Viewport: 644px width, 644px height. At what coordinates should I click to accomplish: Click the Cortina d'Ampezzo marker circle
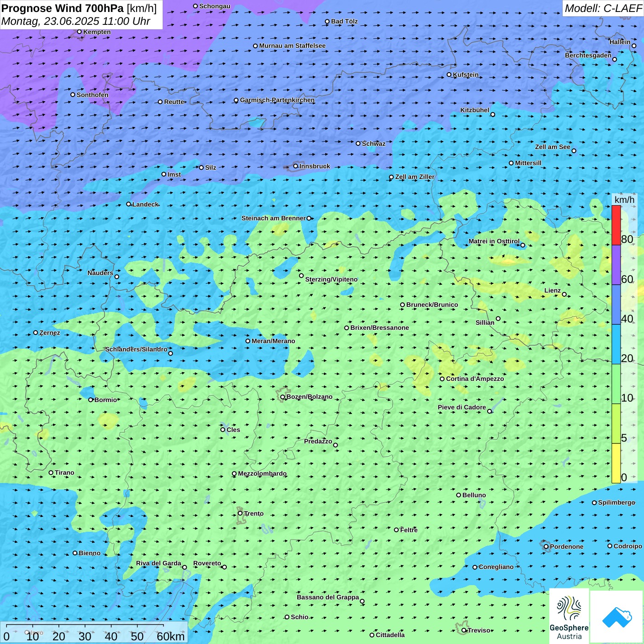pos(442,379)
